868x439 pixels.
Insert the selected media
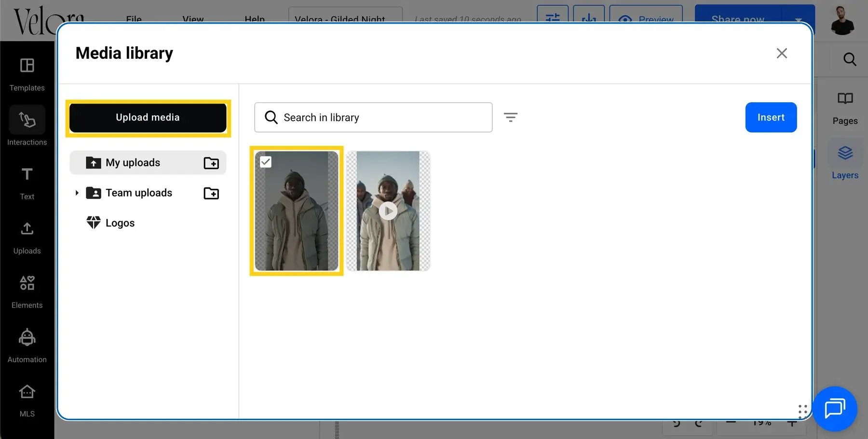[x=771, y=117]
